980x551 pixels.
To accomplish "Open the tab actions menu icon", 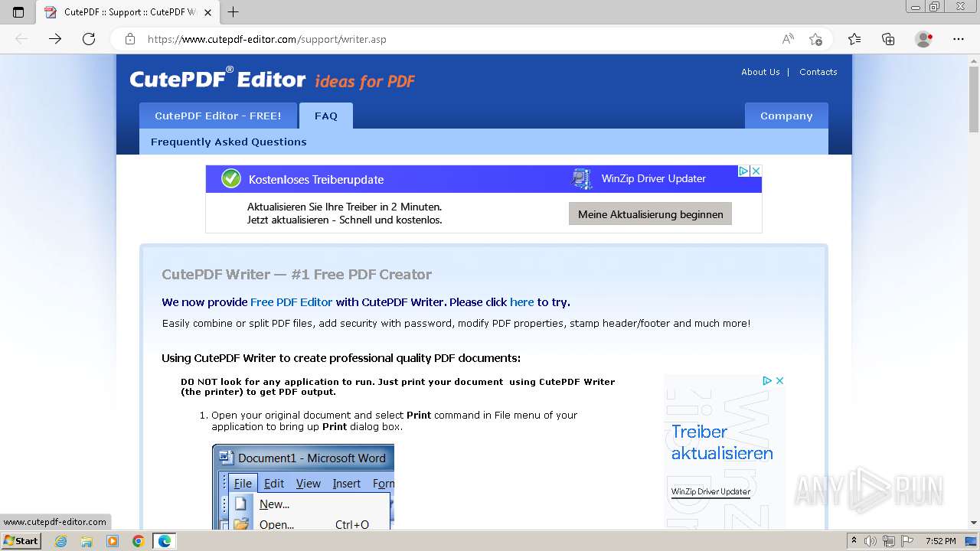I will 18,12.
